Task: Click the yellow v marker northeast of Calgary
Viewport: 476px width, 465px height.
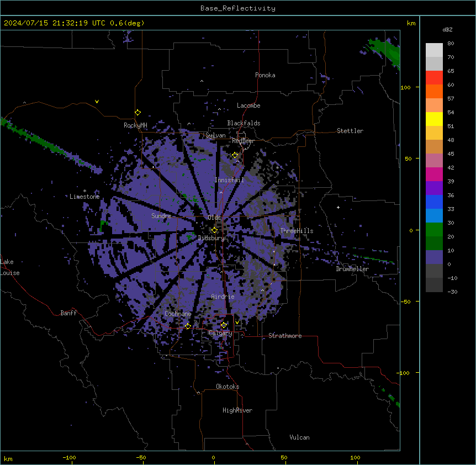Action: coord(237,323)
